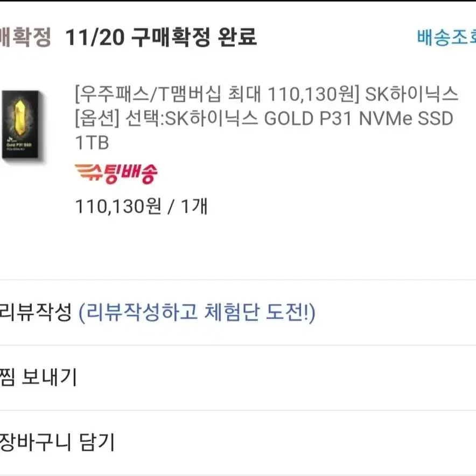Click the SK하이닉스 brand name in title

click(x=411, y=94)
